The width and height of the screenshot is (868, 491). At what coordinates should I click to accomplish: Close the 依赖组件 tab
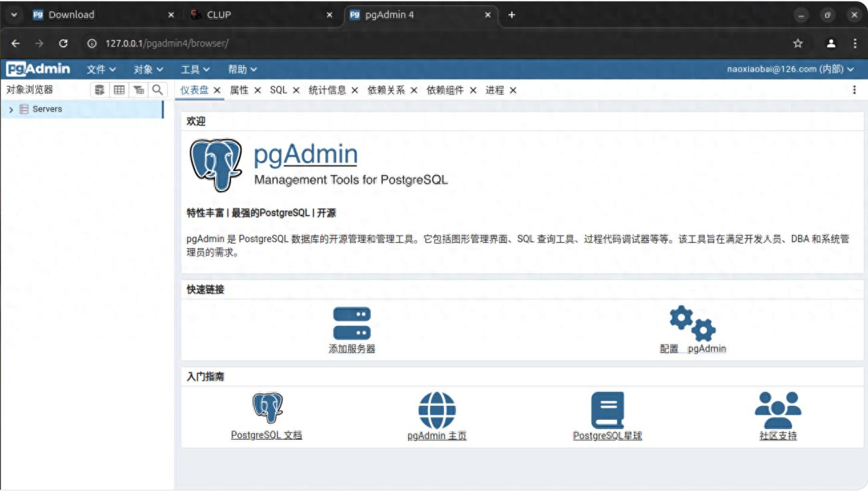click(x=473, y=90)
